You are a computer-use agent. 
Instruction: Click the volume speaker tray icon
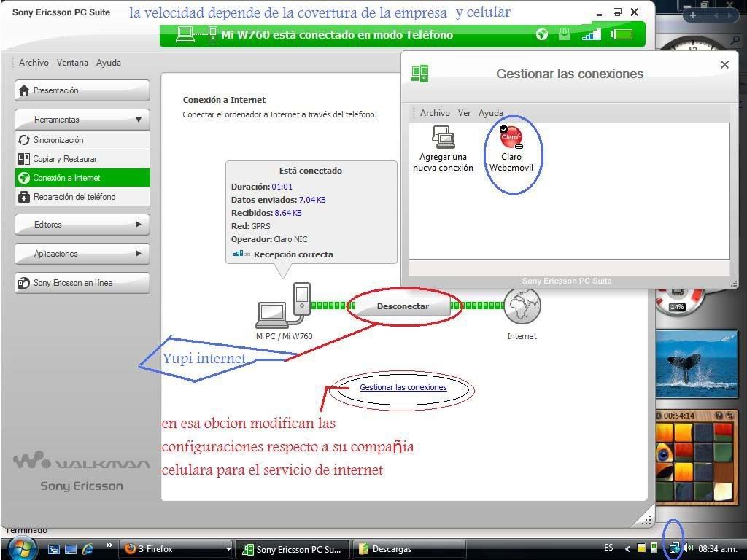688,548
